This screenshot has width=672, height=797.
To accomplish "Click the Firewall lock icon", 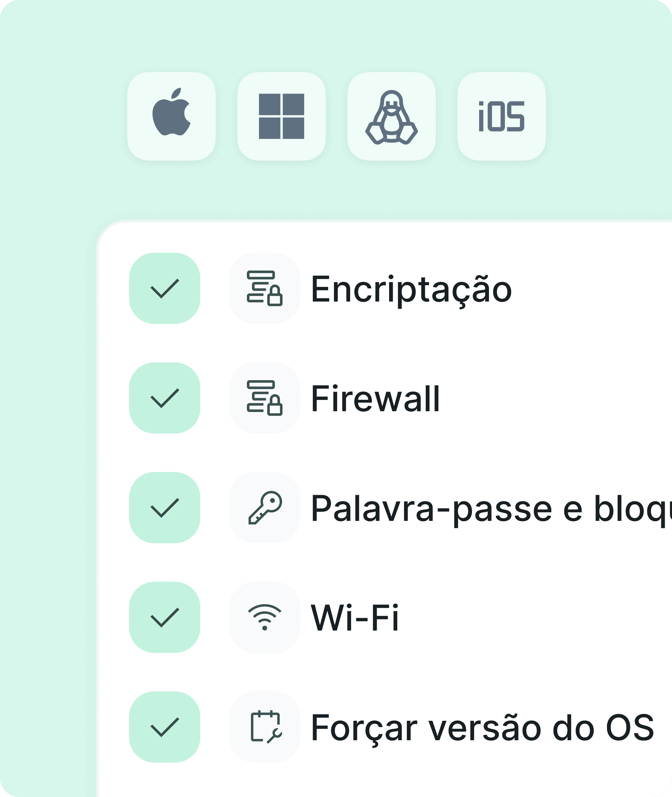I will (265, 398).
